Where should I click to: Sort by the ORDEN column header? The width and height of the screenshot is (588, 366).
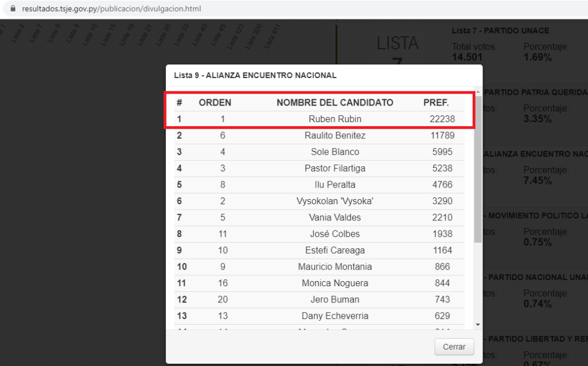[215, 103]
